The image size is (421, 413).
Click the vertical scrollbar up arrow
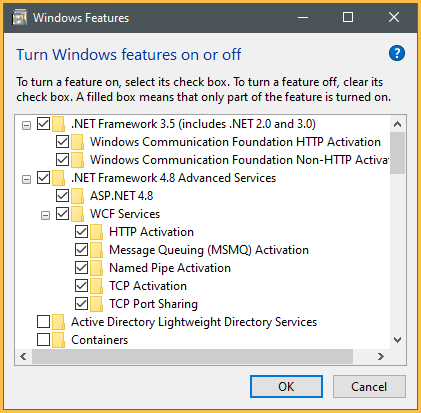click(x=397, y=124)
